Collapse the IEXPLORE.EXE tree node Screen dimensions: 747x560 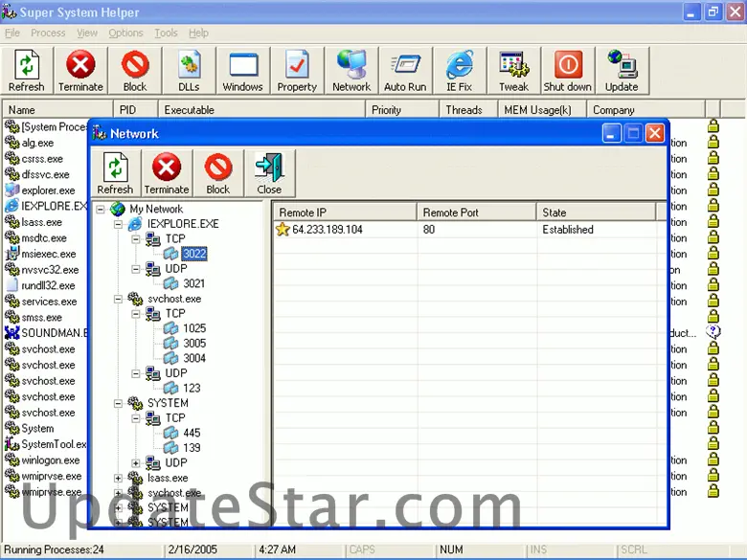click(x=119, y=224)
